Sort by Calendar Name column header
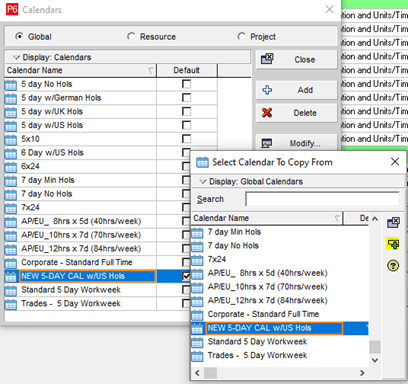408x384 pixels. (x=80, y=70)
